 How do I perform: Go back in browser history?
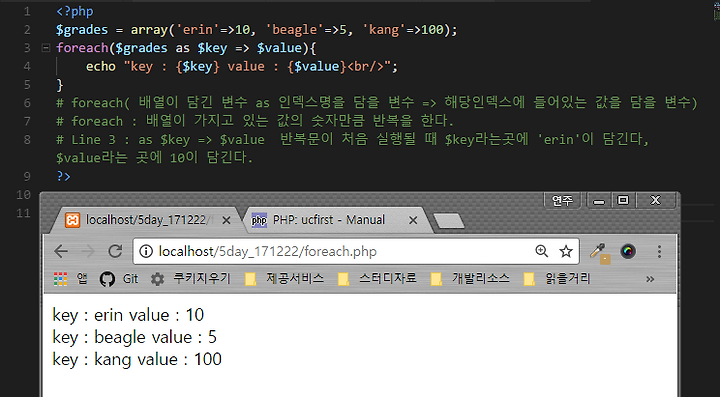[x=61, y=252]
